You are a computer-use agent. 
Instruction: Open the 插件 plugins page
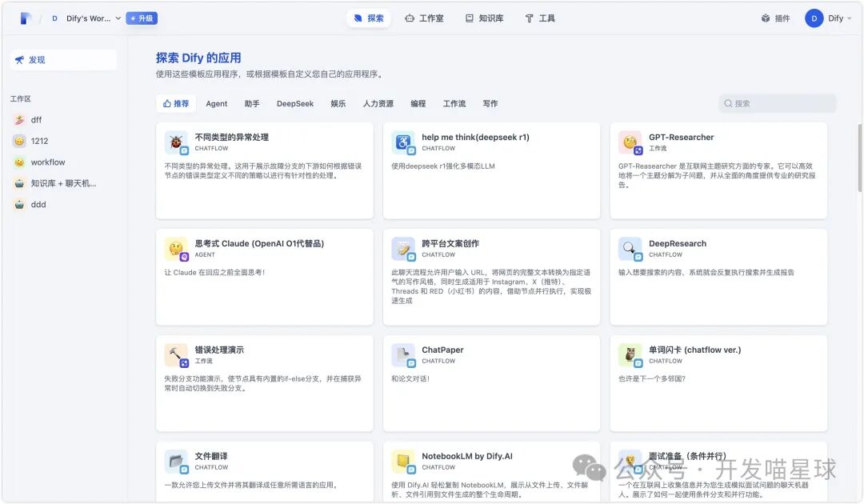coord(775,18)
